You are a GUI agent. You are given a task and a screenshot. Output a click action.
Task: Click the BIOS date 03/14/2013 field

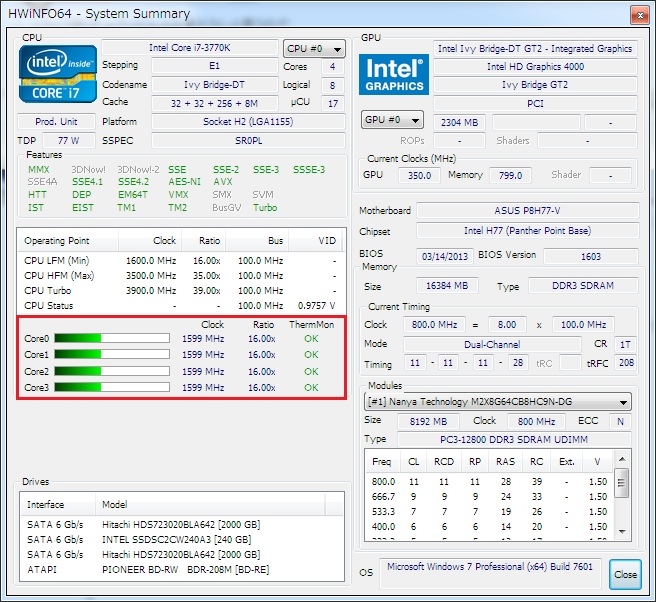(x=445, y=256)
